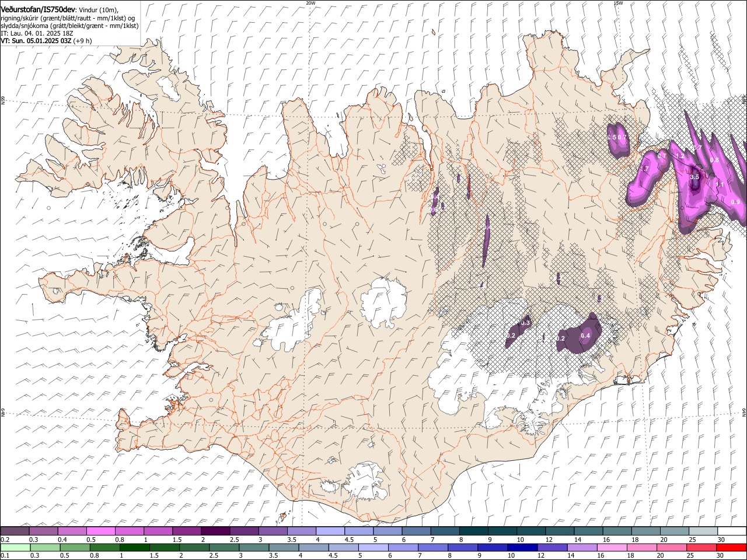Click the lower legend swatch labeled 5

click(x=372, y=548)
